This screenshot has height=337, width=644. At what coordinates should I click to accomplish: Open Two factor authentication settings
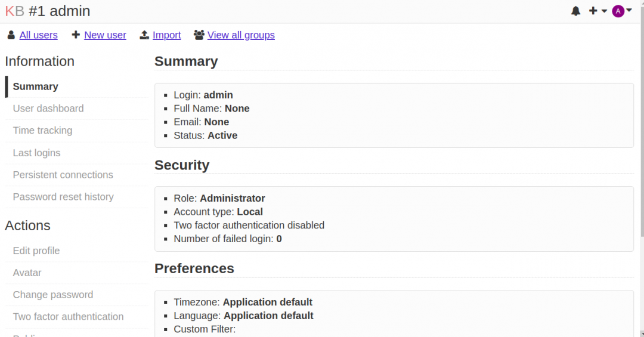pyautogui.click(x=68, y=317)
